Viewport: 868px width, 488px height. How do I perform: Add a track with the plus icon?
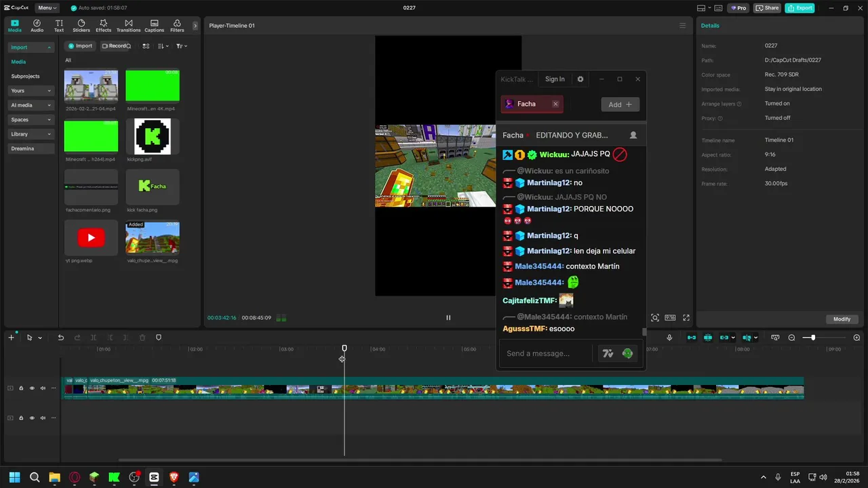[x=11, y=338]
